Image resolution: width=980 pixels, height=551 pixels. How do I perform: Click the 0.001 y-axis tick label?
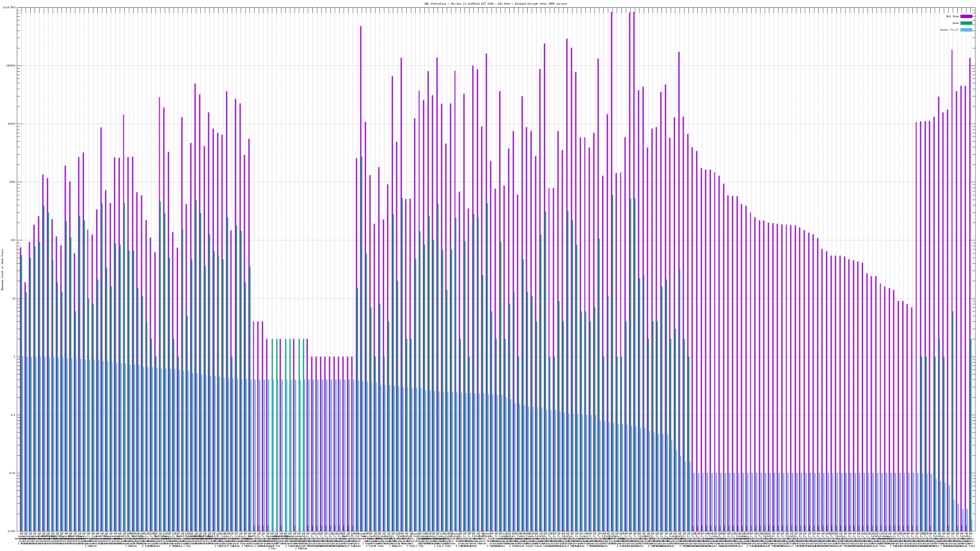[x=11, y=531]
